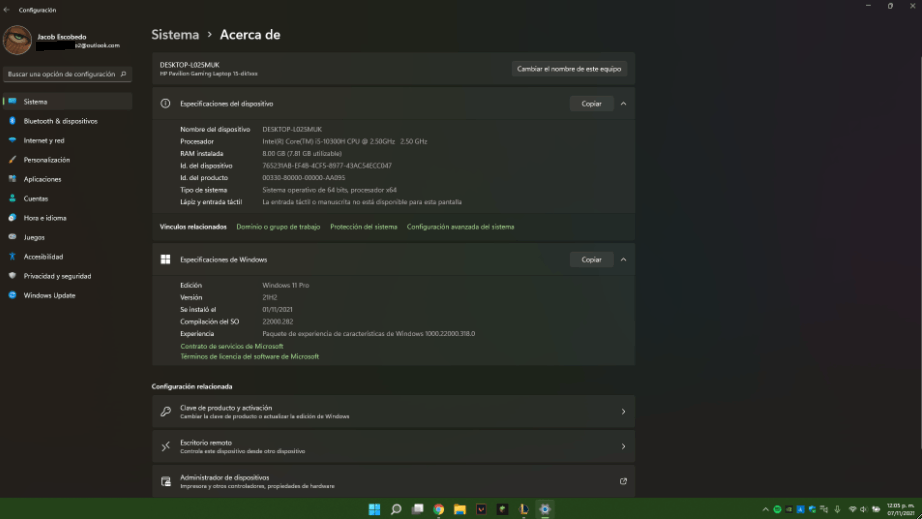Click the info icon beside Especificaciones del dispositivo

tap(166, 103)
